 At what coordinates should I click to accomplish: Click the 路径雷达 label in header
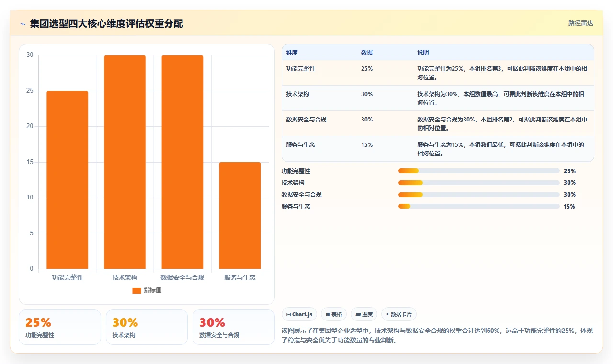coord(580,23)
